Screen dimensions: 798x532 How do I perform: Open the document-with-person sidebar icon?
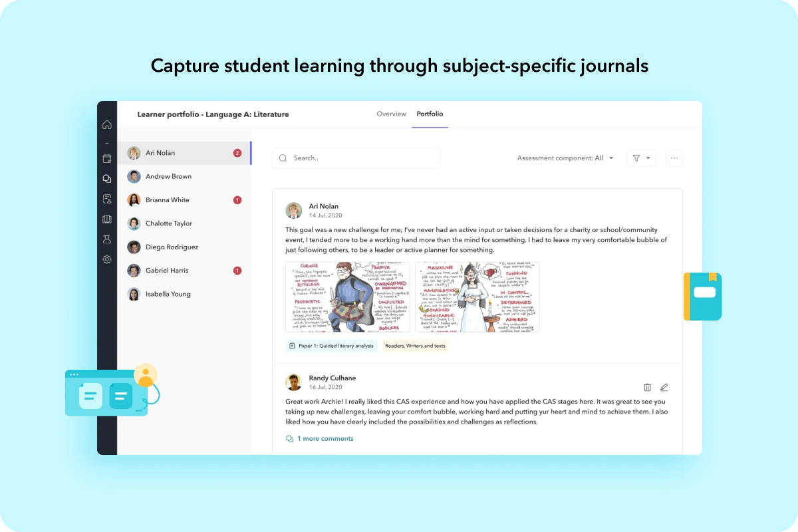[x=106, y=199]
